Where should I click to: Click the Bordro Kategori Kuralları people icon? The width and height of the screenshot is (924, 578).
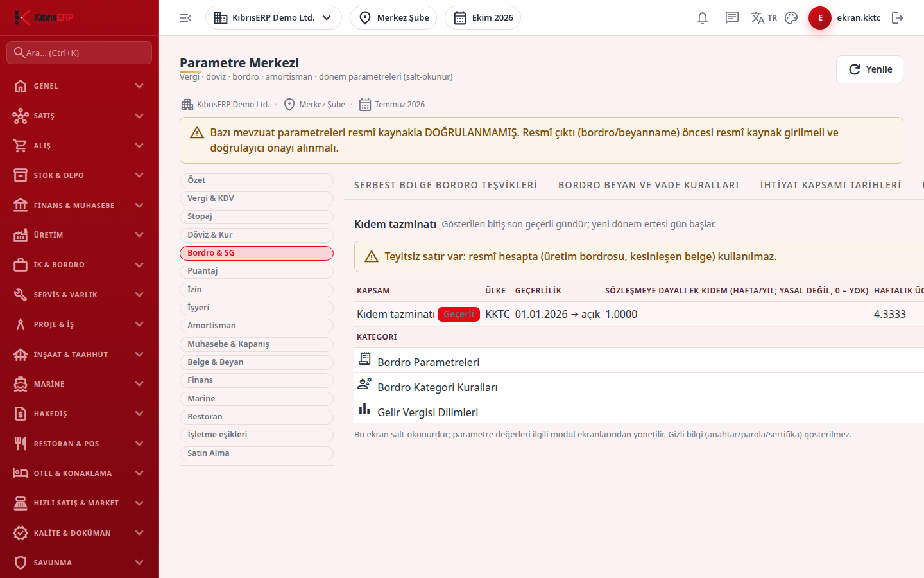point(364,384)
